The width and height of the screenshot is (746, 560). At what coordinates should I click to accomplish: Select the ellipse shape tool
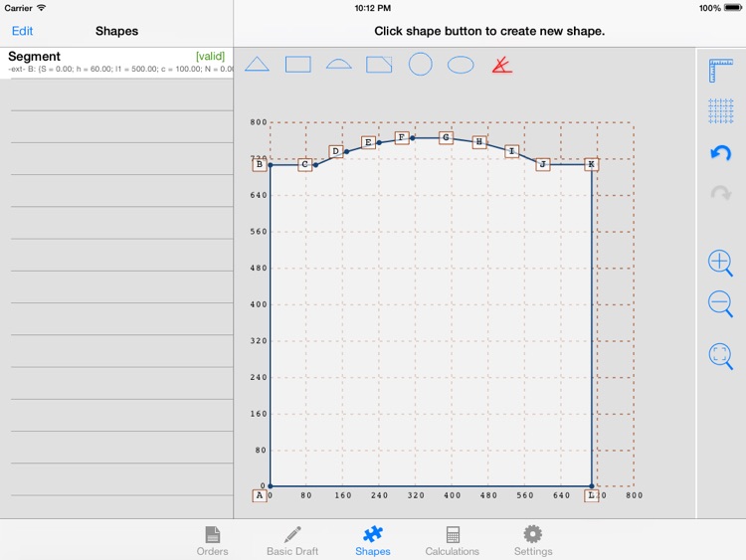(x=461, y=65)
